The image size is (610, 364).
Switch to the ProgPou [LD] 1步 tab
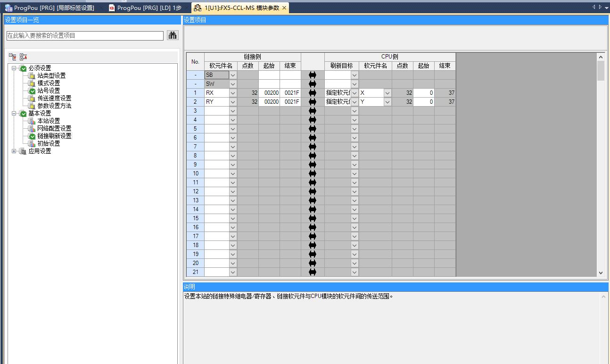(145, 8)
